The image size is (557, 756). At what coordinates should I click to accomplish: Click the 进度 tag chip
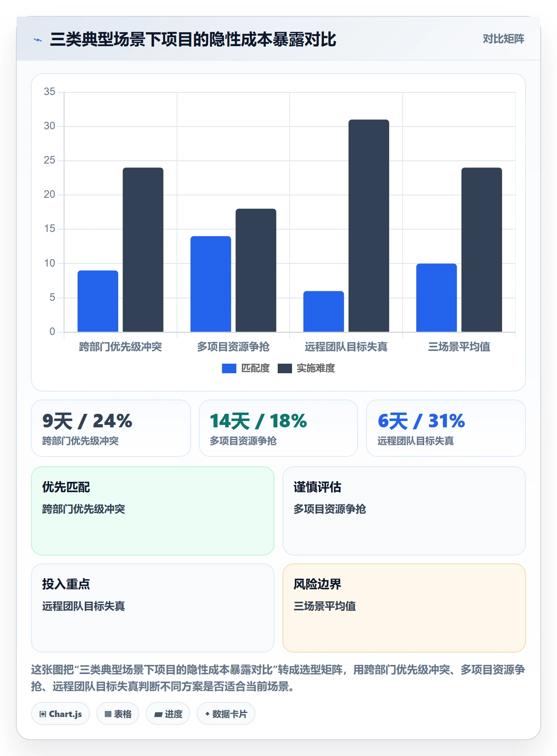pos(168,714)
